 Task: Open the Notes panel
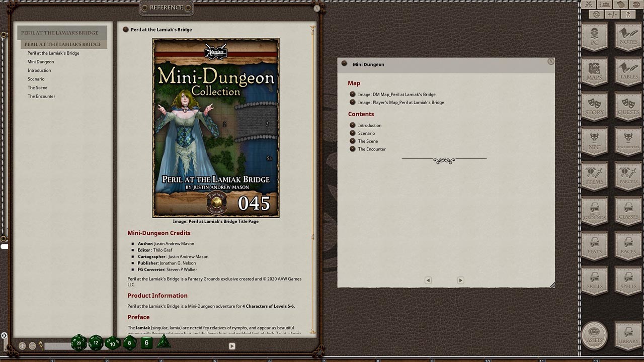pos(627,37)
